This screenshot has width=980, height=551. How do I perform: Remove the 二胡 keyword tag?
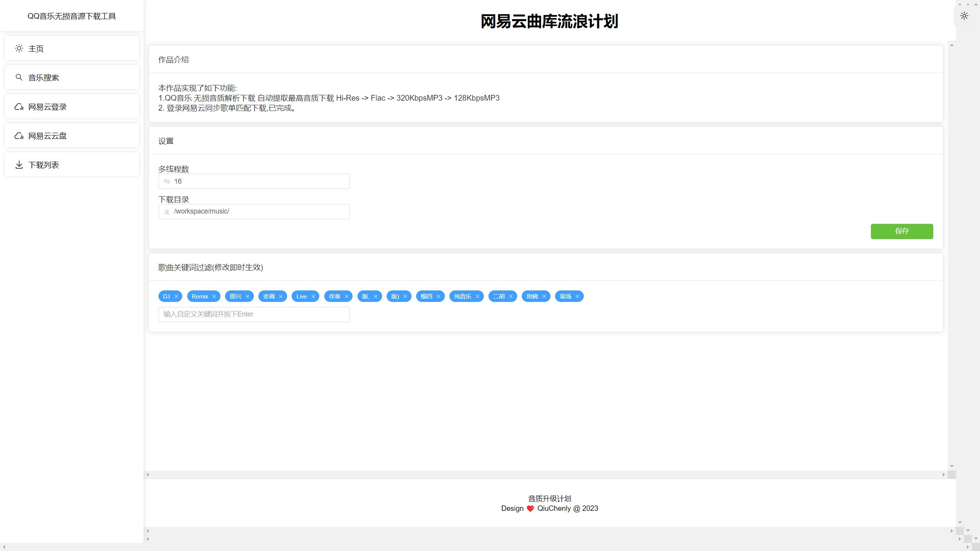[511, 297]
